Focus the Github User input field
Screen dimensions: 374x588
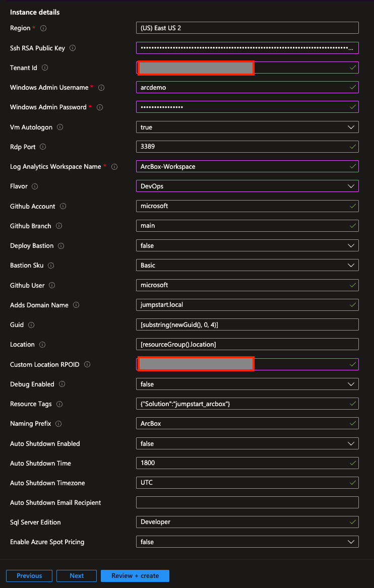tap(247, 285)
